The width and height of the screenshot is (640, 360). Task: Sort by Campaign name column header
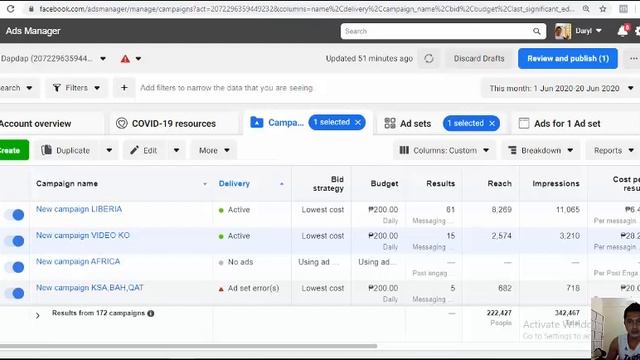[x=67, y=184]
